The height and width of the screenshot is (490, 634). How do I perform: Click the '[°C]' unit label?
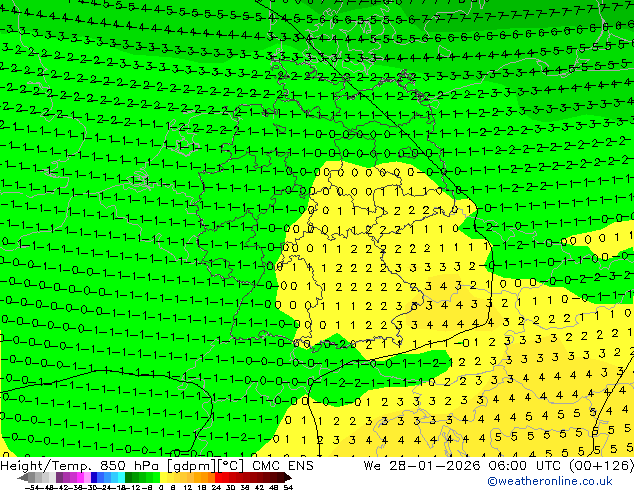[230, 466]
